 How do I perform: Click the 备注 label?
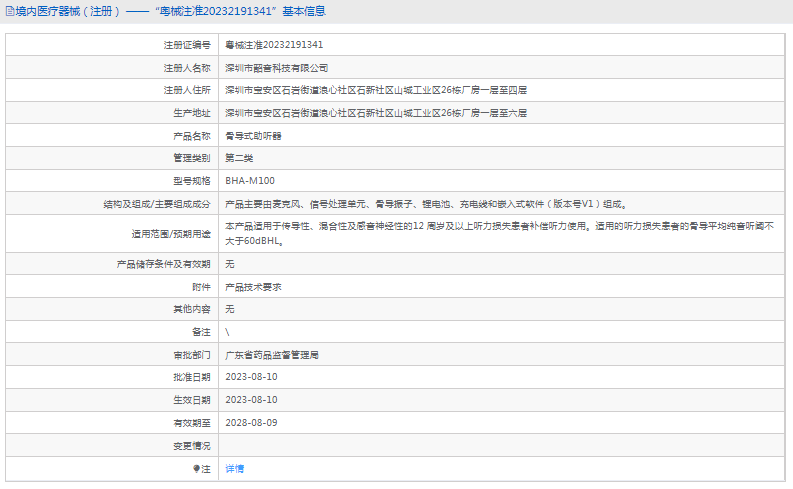point(201,332)
